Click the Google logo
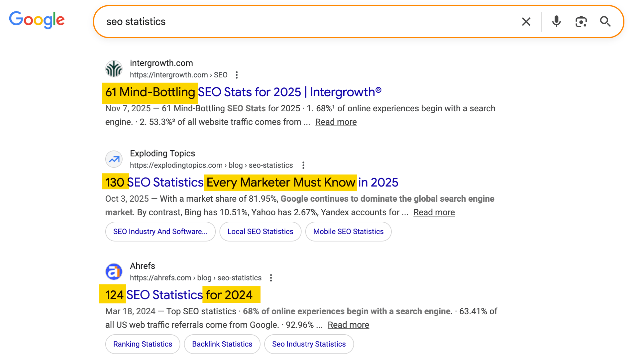Image resolution: width=634 pixels, height=364 pixels. tap(37, 20)
